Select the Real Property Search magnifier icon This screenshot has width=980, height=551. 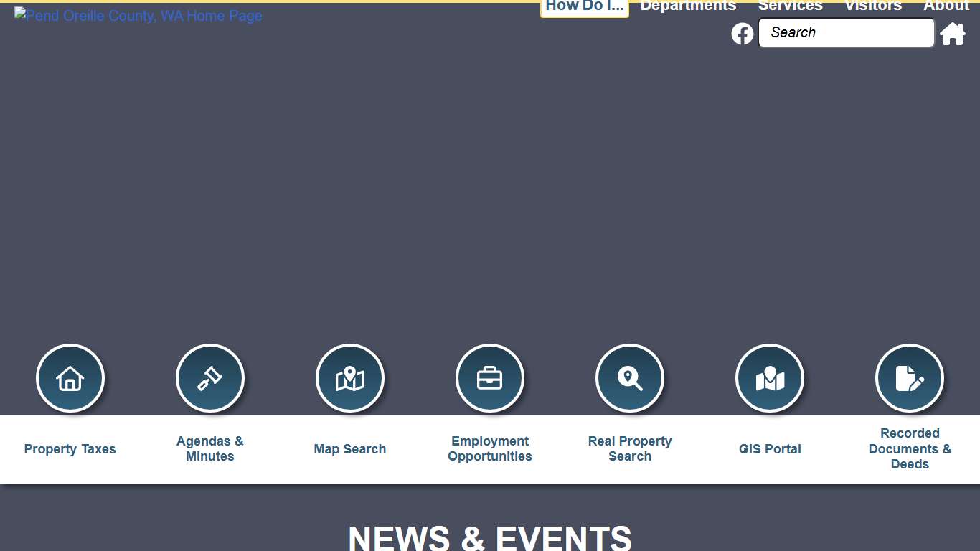[629, 378]
